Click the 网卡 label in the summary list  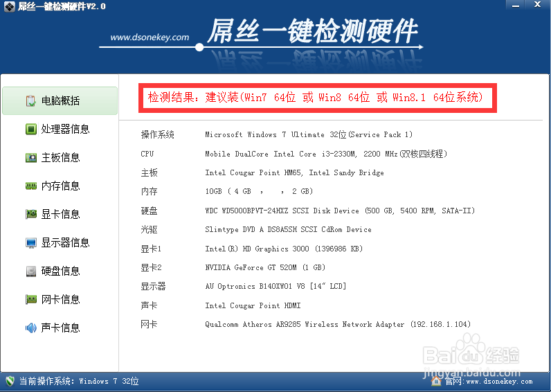coord(149,324)
